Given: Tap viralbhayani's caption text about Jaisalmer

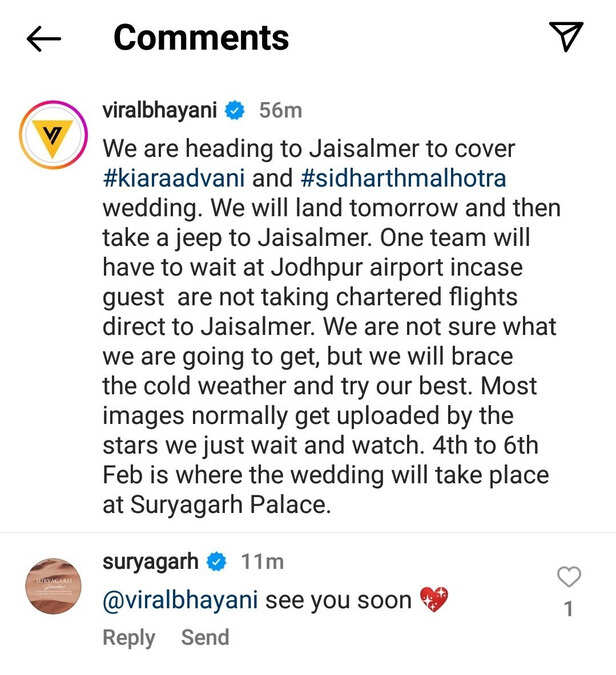Looking at the screenshot, I should [331, 326].
